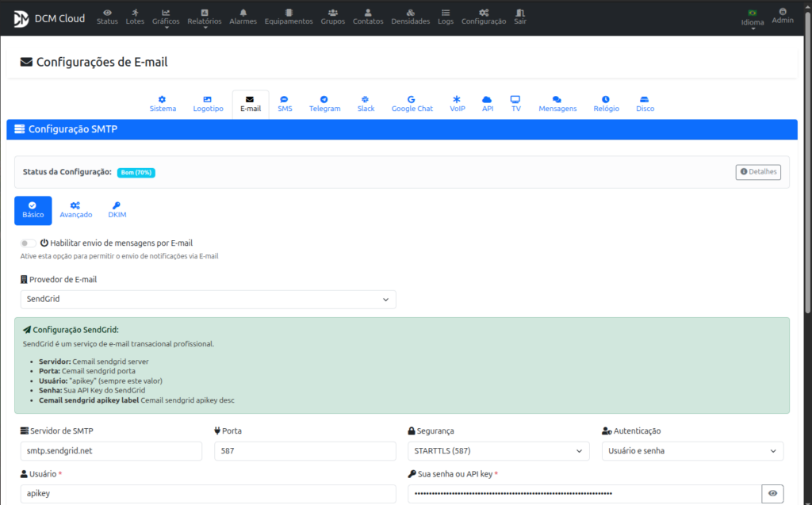Open the Idioma language menu
This screenshot has height=505, width=812.
[x=752, y=18]
